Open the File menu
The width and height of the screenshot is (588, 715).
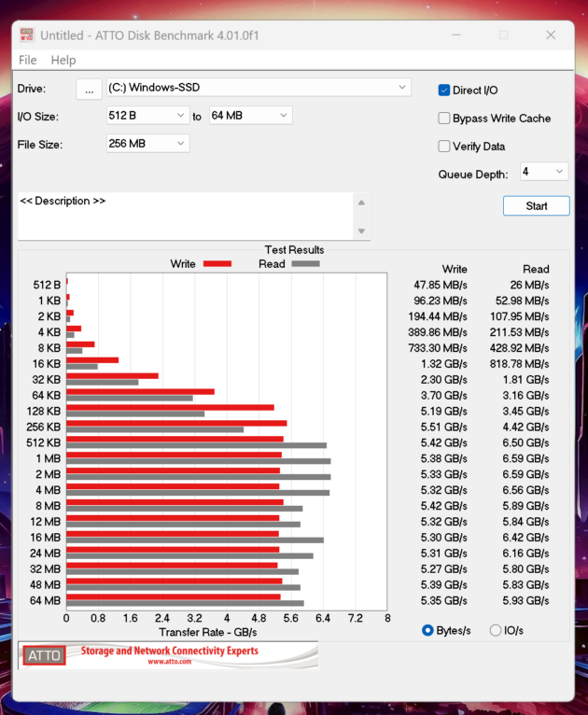28,60
